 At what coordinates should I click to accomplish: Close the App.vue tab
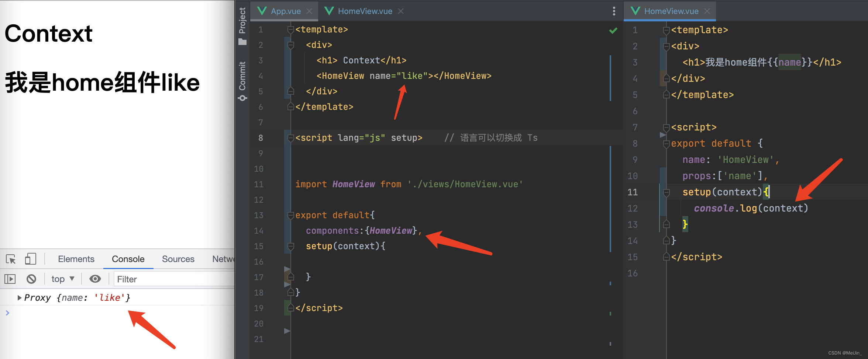pyautogui.click(x=309, y=11)
